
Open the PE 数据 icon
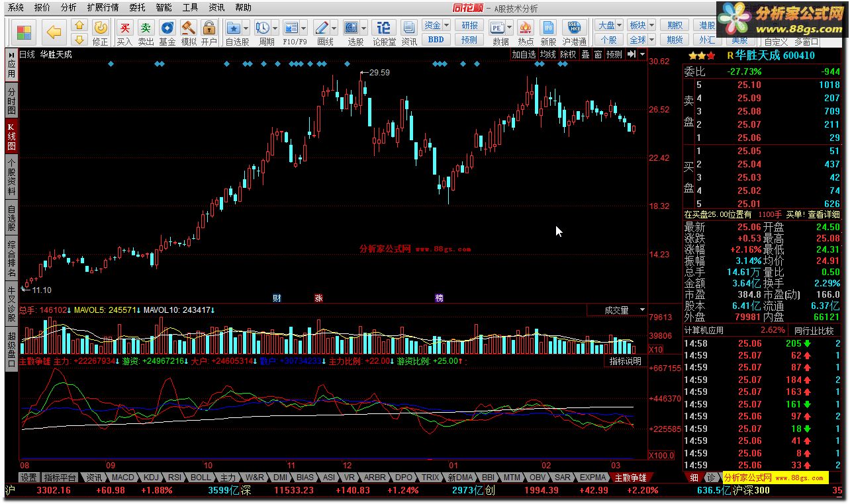click(x=498, y=28)
